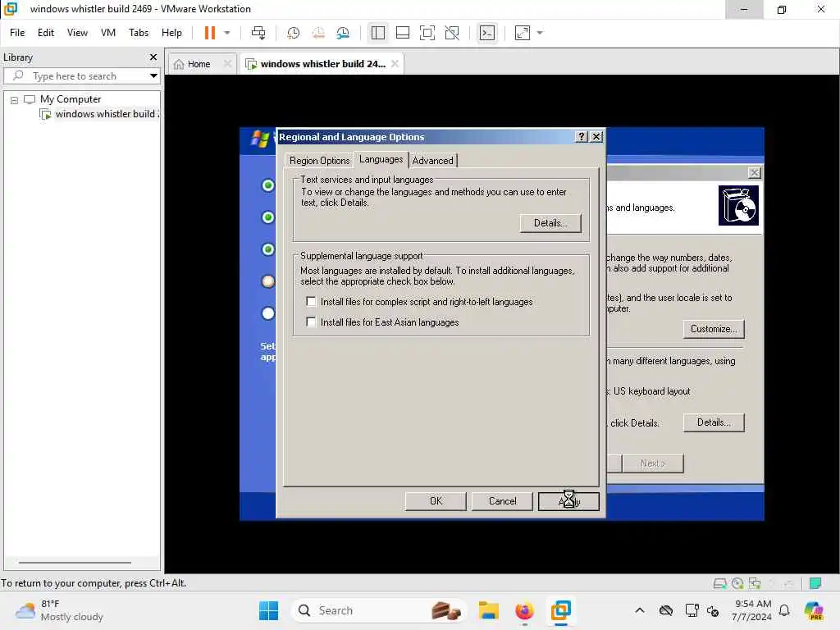Select My Computer in the library
Screen dimensions: 840x630
click(71, 99)
